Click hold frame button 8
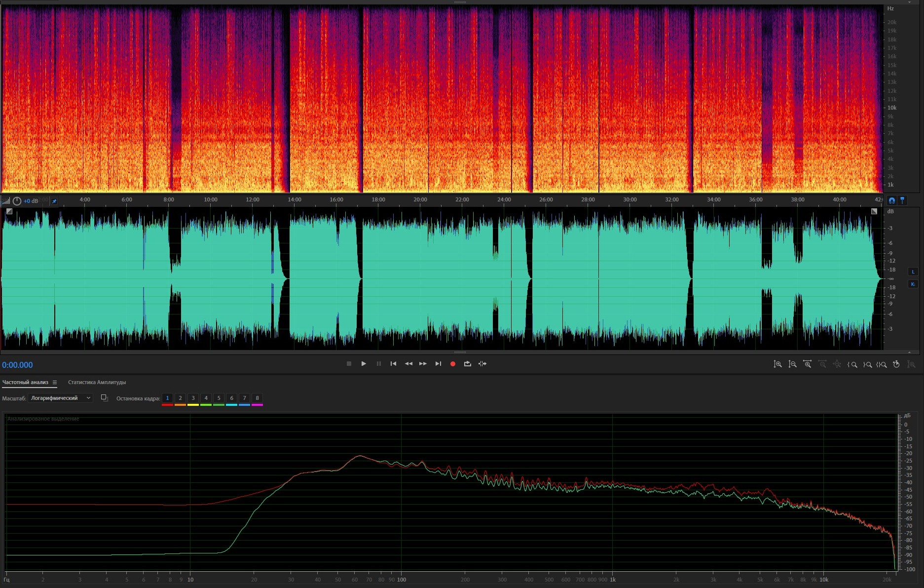This screenshot has width=924, height=588. (257, 398)
